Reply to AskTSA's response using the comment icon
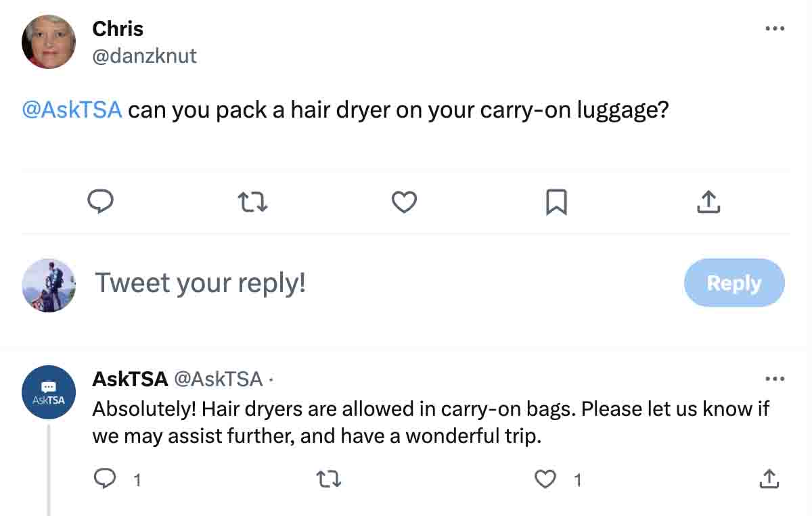Viewport: 812px width, 516px height. click(x=106, y=479)
